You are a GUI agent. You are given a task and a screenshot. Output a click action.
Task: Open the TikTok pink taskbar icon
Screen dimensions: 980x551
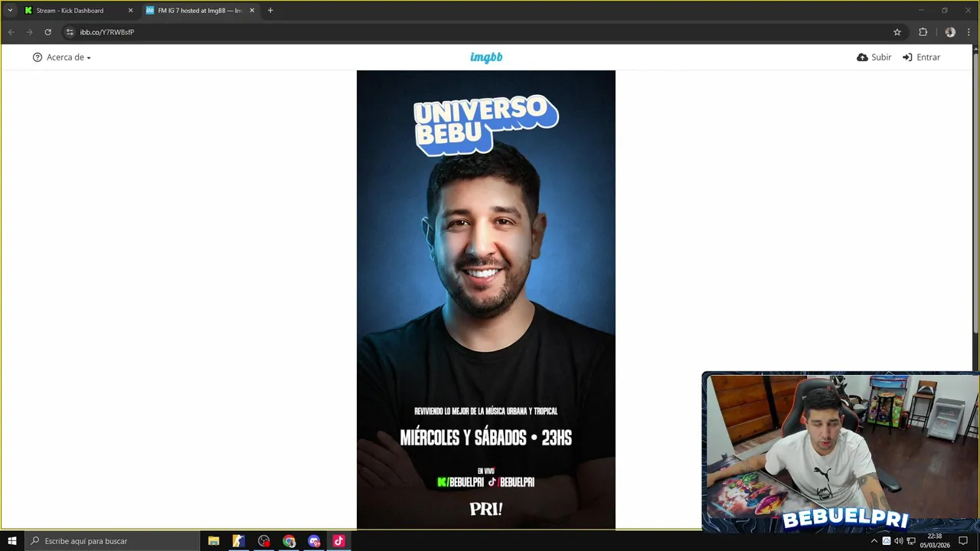[x=338, y=541]
